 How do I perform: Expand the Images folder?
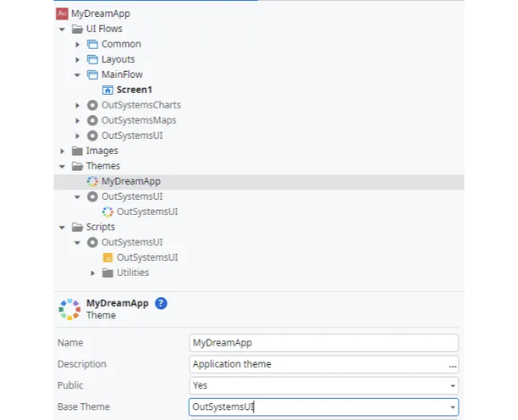coord(62,151)
